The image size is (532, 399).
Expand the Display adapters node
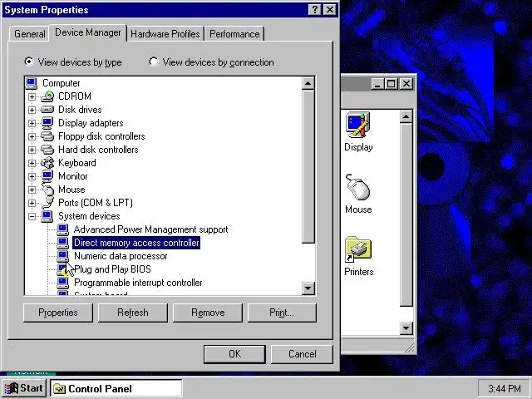click(32, 123)
